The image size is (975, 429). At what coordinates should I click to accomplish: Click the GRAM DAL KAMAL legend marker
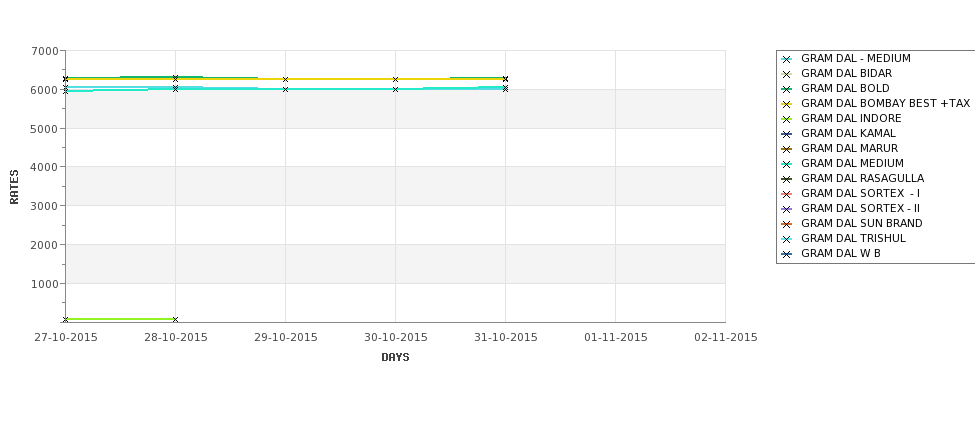point(787,134)
